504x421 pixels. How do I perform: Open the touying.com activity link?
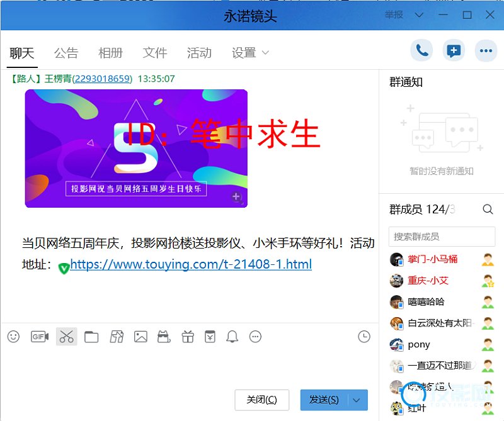191,264
